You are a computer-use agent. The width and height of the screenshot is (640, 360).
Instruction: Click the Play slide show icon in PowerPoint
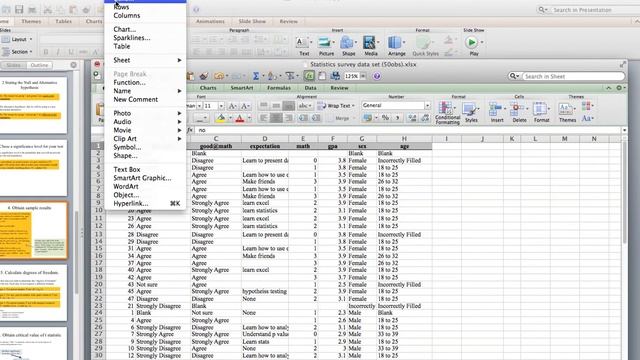pyautogui.click(x=472, y=42)
